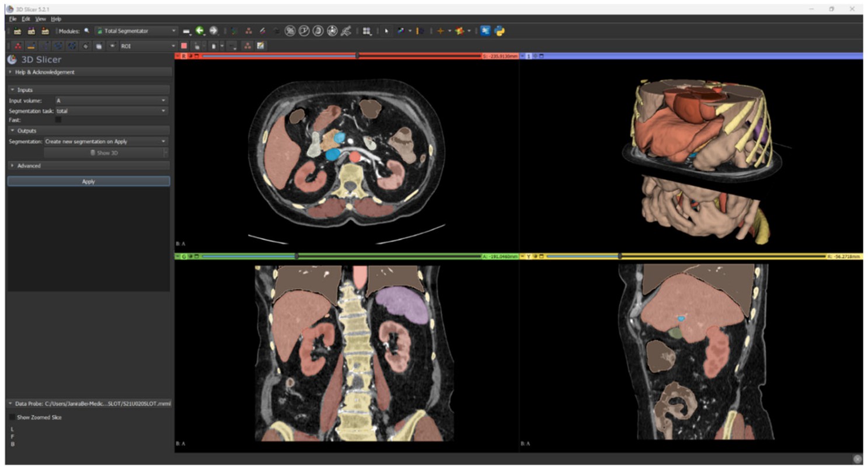This screenshot has width=868, height=470.
Task: Expand the Advanced section
Action: (x=29, y=166)
